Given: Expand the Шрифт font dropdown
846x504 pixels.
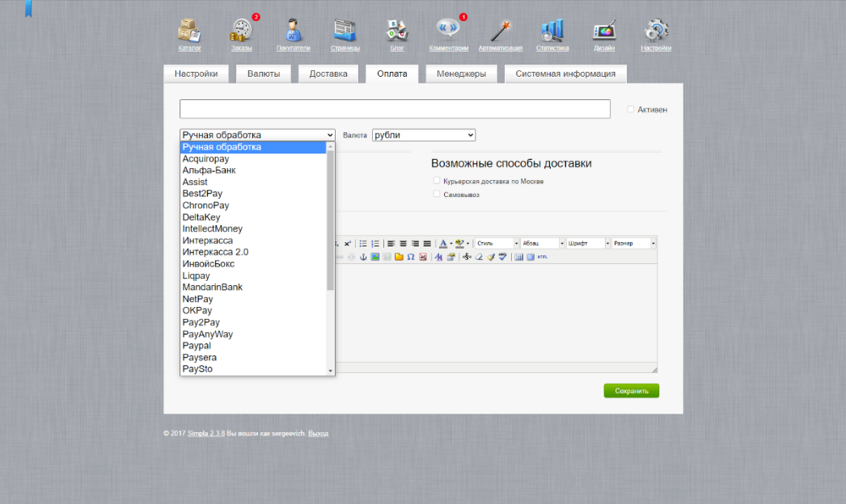Looking at the screenshot, I should click(587, 244).
